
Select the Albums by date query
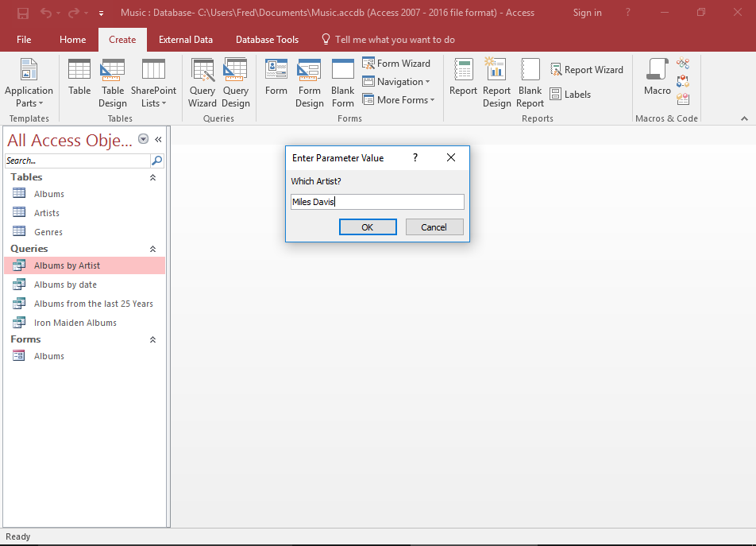coord(85,285)
